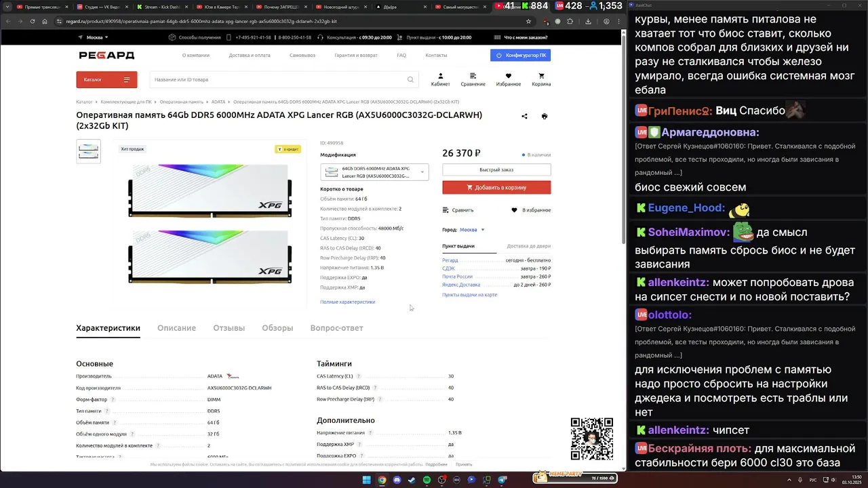Screen dimensions: 868x488
Task: Click Комплектующие для ПК breadcrumb
Action: (126, 102)
